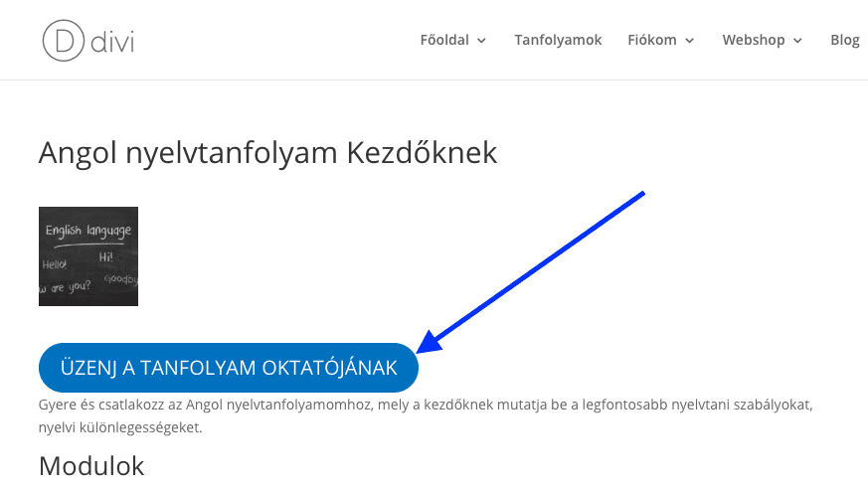Navigate to the Blog page

click(844, 40)
